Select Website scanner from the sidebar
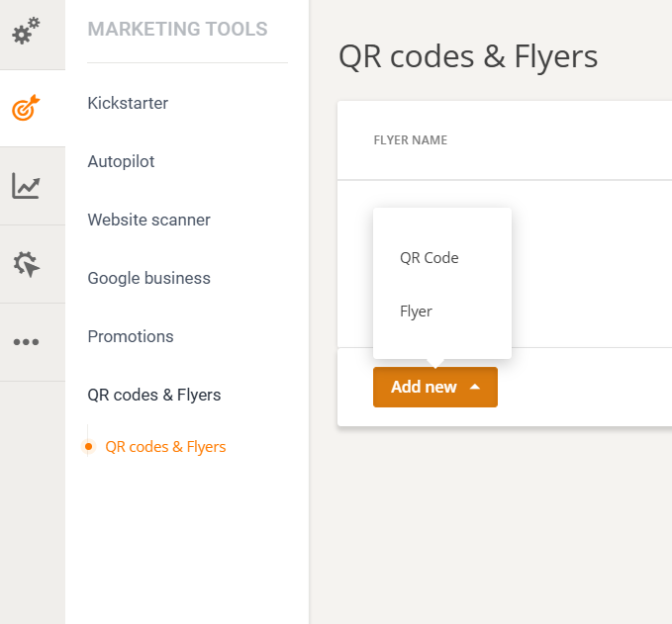The image size is (672, 624). pos(148,220)
